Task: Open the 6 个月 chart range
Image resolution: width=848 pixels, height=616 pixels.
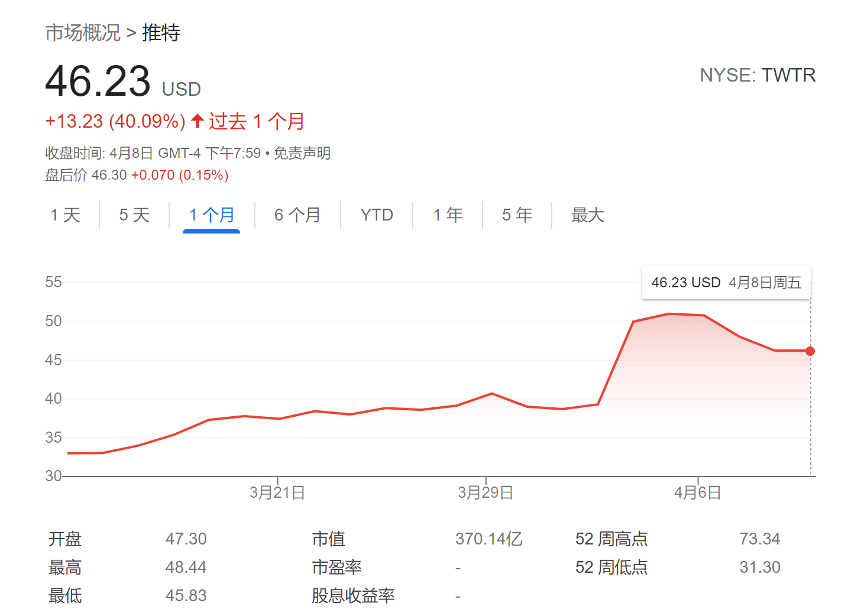Action: point(297,215)
